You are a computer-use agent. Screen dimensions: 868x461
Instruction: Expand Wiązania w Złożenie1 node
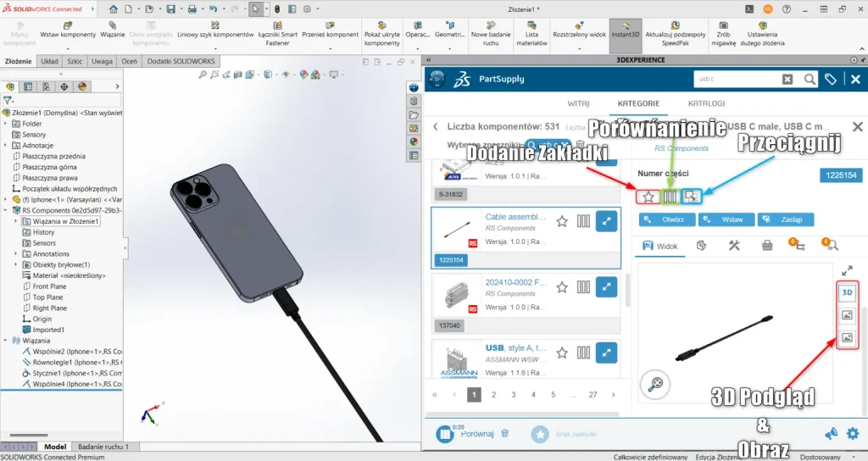click(16, 221)
